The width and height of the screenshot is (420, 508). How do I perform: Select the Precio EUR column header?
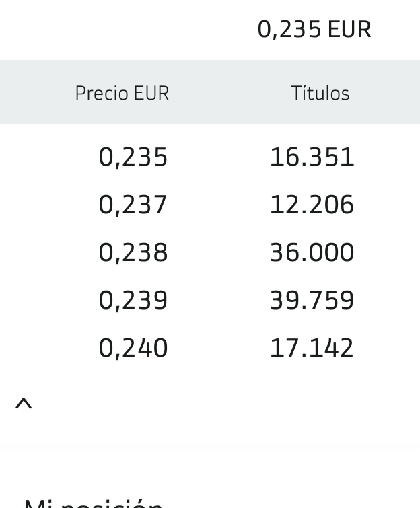(122, 94)
